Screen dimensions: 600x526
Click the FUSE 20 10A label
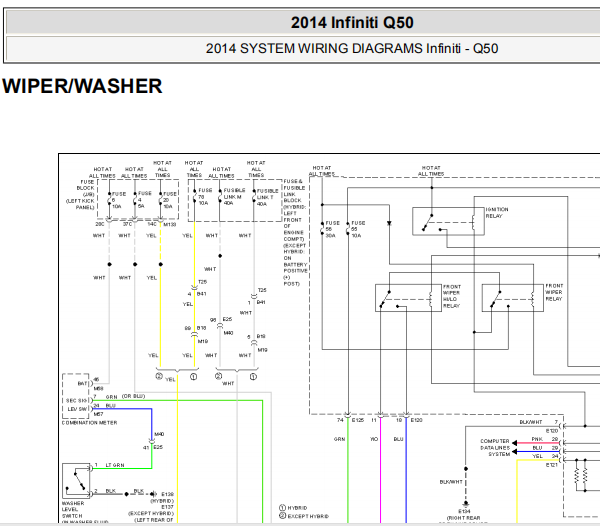click(170, 200)
